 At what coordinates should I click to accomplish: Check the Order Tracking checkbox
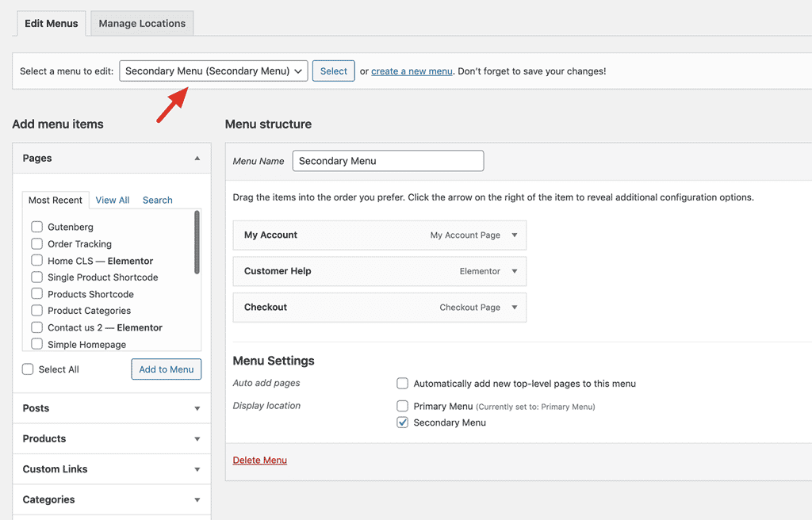tap(36, 243)
